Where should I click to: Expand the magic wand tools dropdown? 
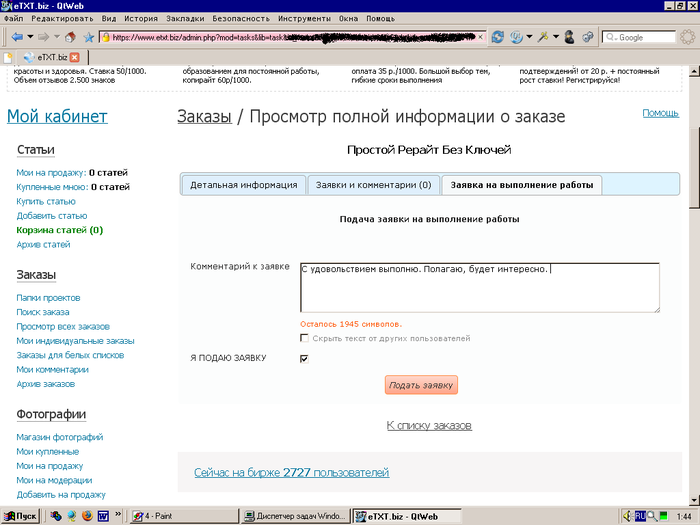pyautogui.click(x=555, y=37)
